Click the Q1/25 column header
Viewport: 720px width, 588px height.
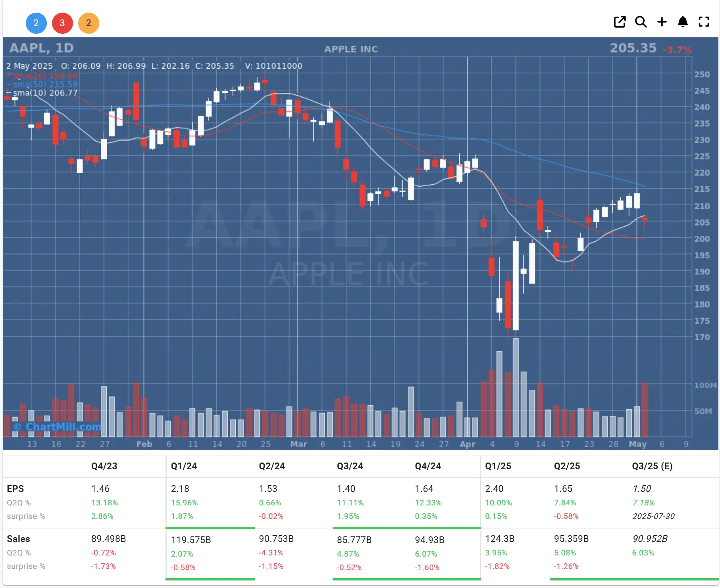(498, 466)
